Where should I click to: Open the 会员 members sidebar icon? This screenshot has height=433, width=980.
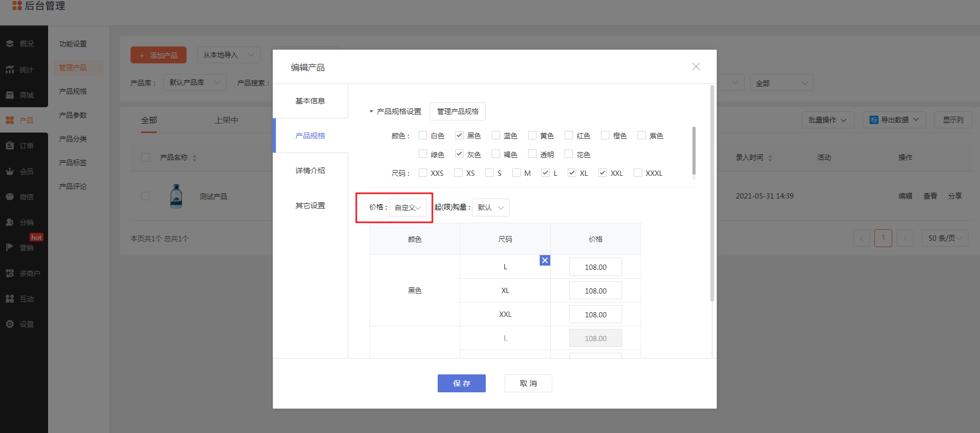(x=10, y=172)
